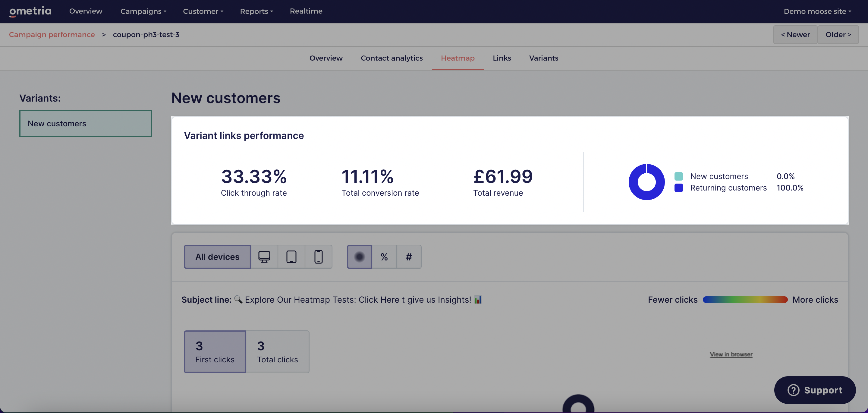Click the Support question mark icon

(793, 390)
